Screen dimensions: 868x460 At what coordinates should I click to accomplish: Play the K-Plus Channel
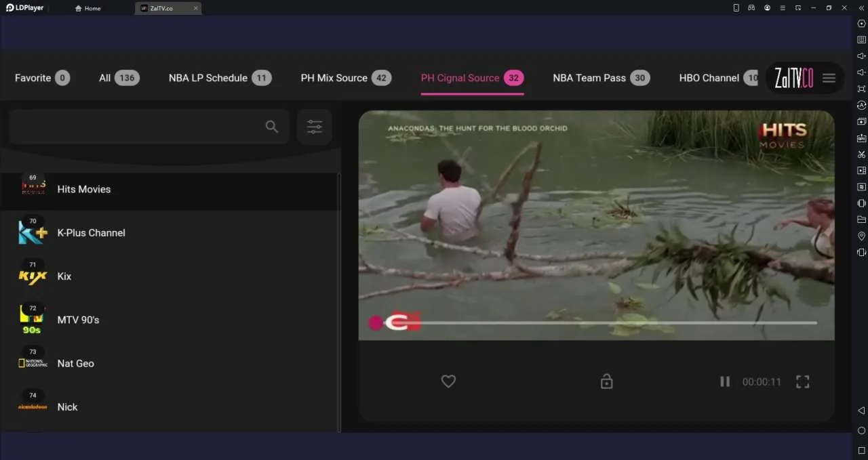point(169,232)
